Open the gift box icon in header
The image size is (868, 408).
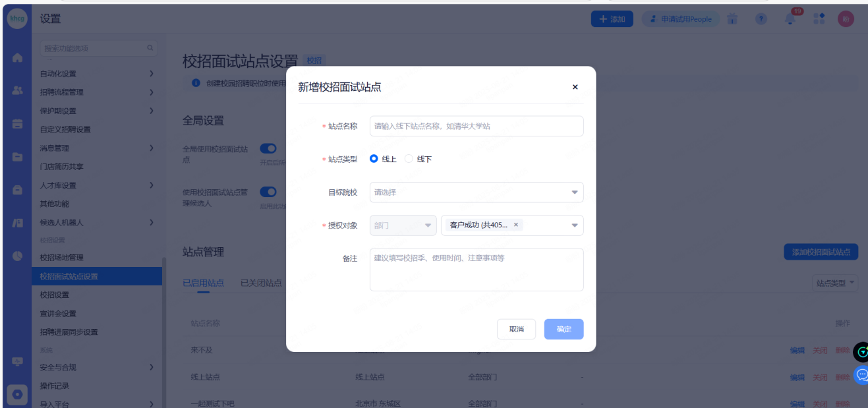(x=732, y=20)
